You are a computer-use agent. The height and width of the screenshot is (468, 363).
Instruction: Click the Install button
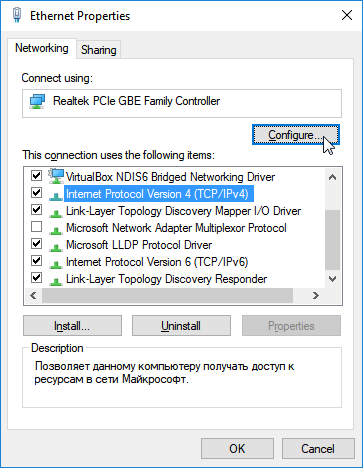(x=72, y=326)
